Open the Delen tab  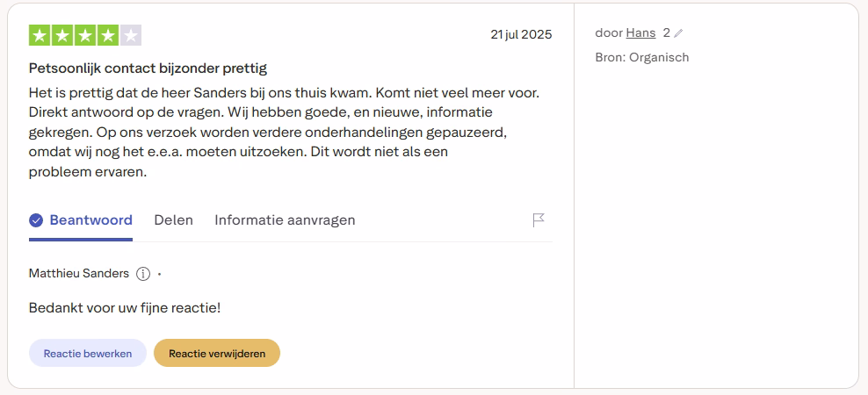pyautogui.click(x=173, y=220)
